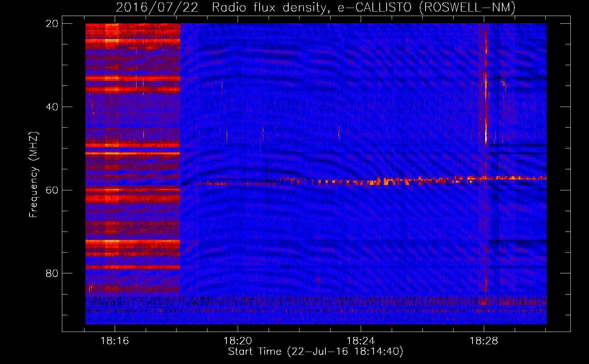Viewport: 589px width, 364px height.
Task: Click the '80' frequency tick label
Action: click(52, 273)
